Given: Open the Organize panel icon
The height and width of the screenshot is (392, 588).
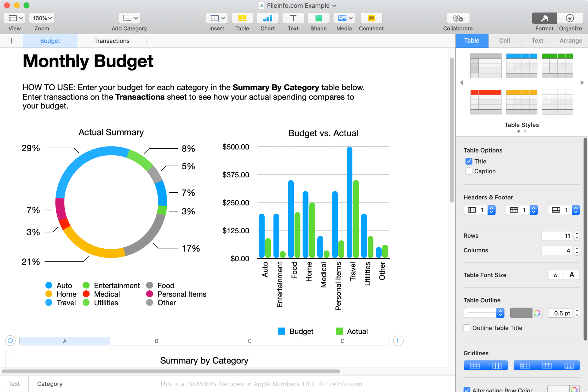Looking at the screenshot, I should point(570,18).
